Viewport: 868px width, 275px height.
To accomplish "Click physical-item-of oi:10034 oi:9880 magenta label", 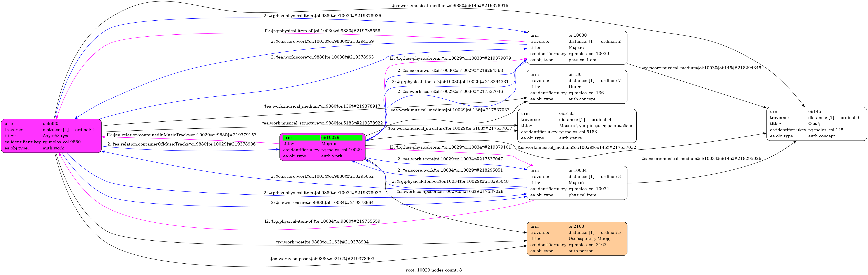I will (x=322, y=221).
